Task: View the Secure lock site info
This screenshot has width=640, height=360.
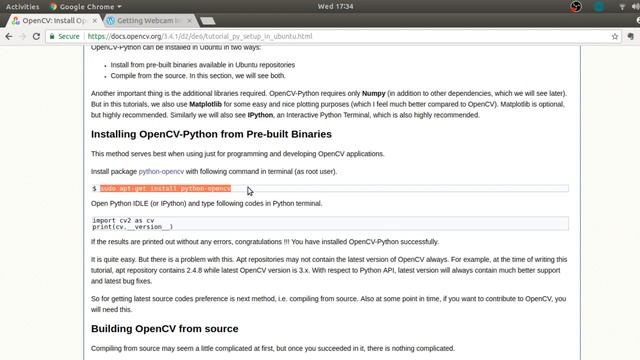Action: [x=64, y=36]
